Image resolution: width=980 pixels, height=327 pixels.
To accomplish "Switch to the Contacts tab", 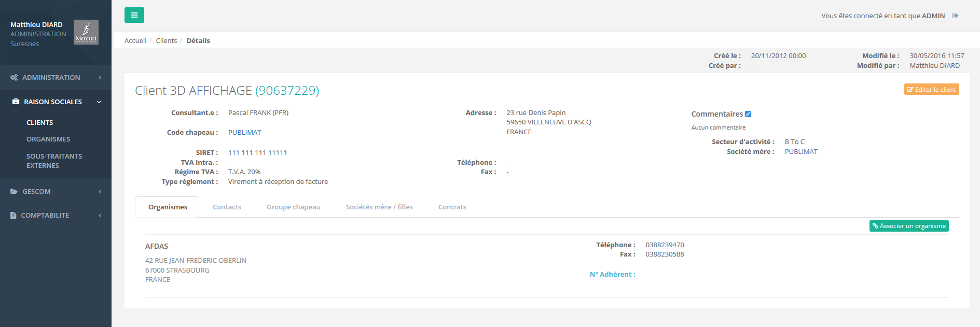I will click(x=227, y=207).
